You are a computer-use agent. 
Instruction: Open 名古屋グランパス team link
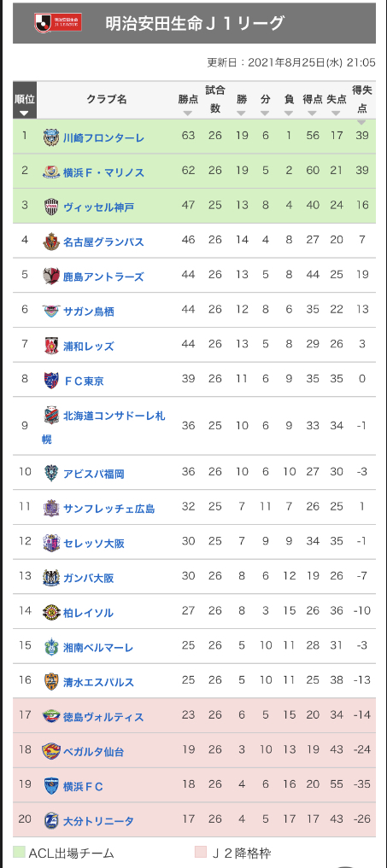[x=103, y=242]
